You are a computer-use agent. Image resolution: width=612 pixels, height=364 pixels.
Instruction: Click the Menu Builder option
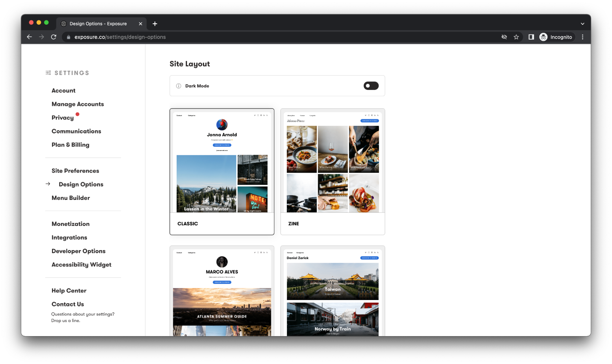click(x=70, y=197)
